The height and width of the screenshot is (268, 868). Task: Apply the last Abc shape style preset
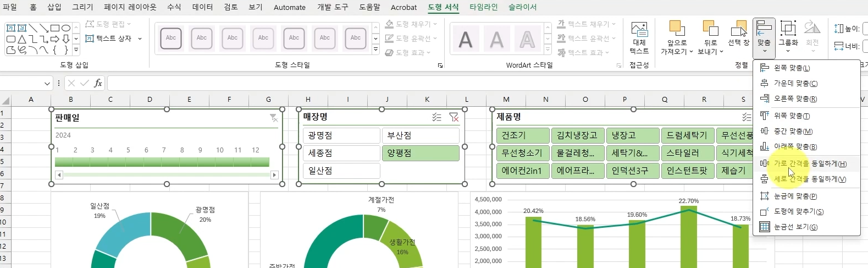tap(356, 38)
